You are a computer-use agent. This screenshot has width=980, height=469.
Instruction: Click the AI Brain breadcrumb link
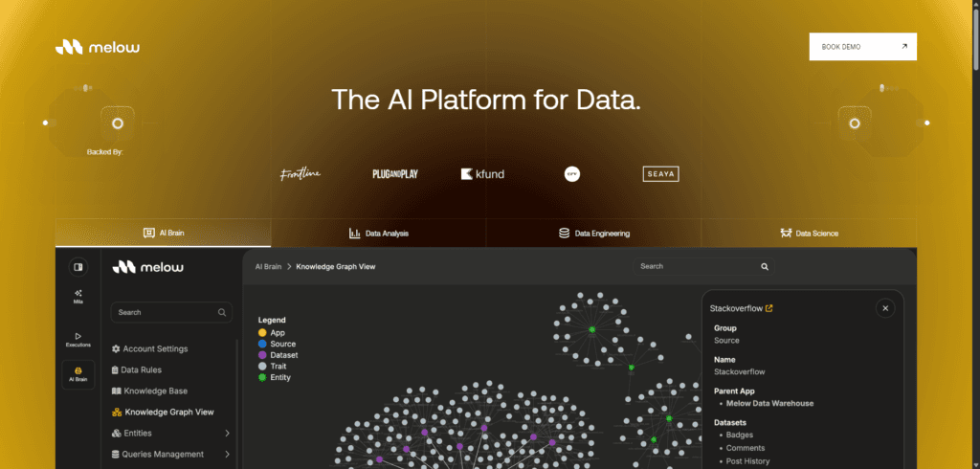click(x=268, y=266)
